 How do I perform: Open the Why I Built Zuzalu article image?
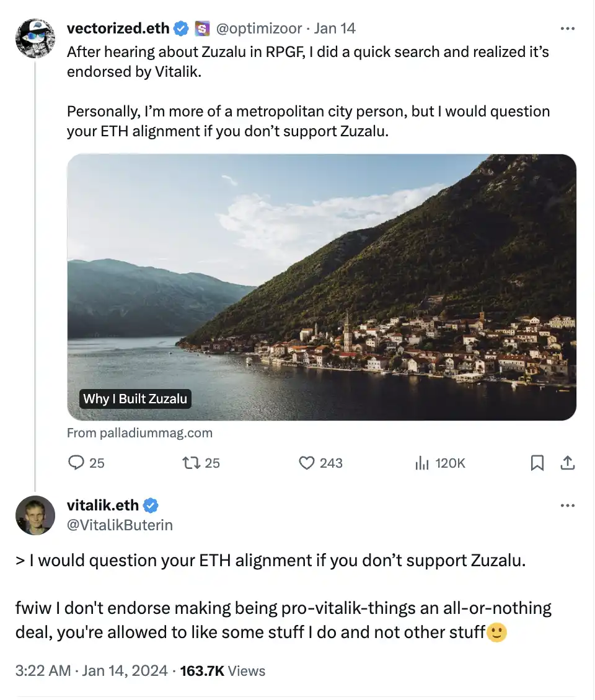pos(321,287)
